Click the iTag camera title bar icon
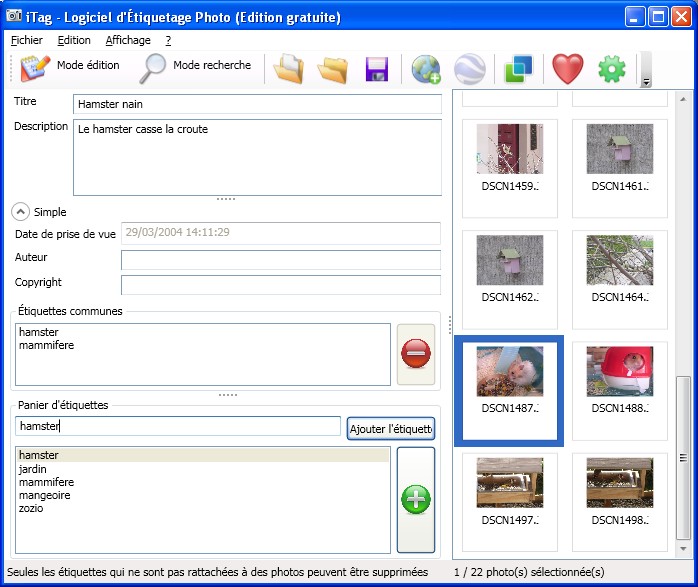The image size is (698, 587). tap(14, 16)
